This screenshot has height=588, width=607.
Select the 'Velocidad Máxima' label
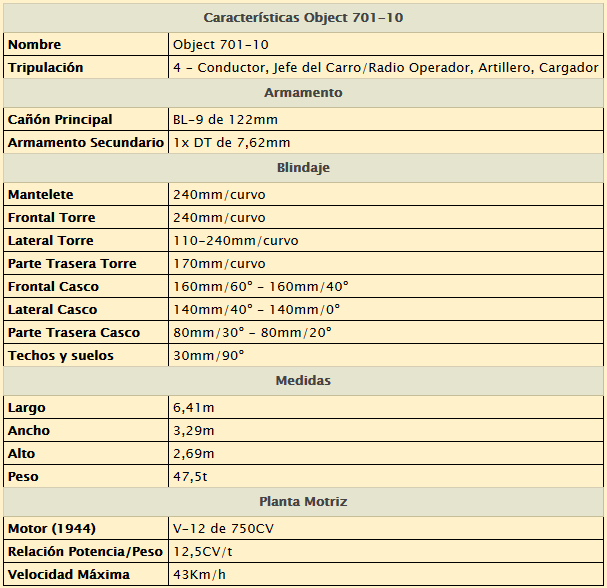click(69, 574)
